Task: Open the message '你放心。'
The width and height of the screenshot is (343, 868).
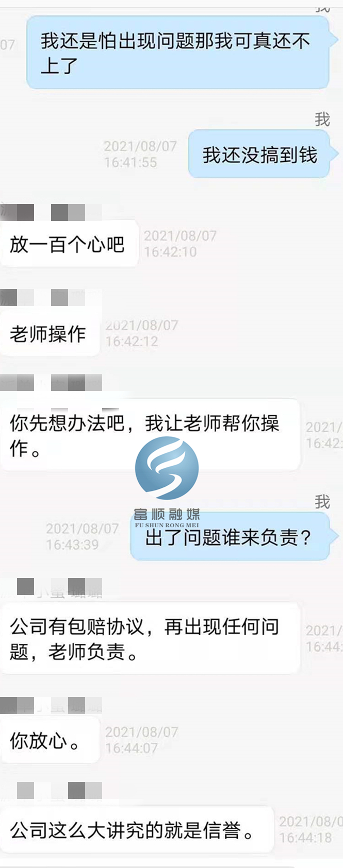Action: (x=50, y=740)
